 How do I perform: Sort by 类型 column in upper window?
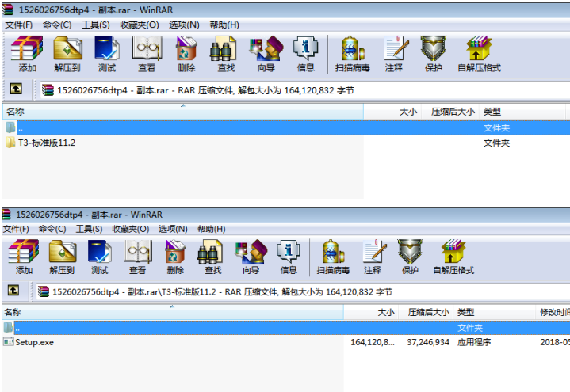click(x=522, y=112)
